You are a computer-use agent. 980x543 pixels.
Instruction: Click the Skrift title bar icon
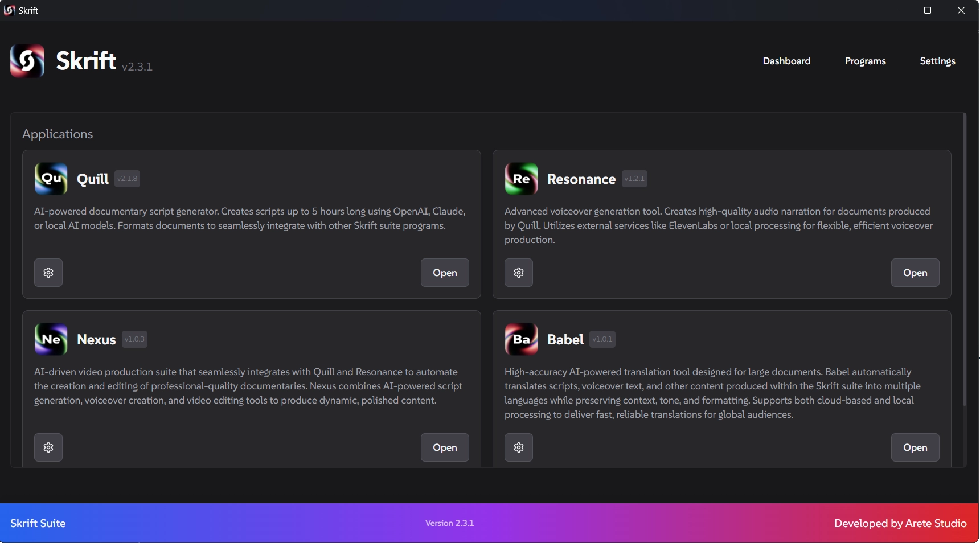(x=9, y=10)
